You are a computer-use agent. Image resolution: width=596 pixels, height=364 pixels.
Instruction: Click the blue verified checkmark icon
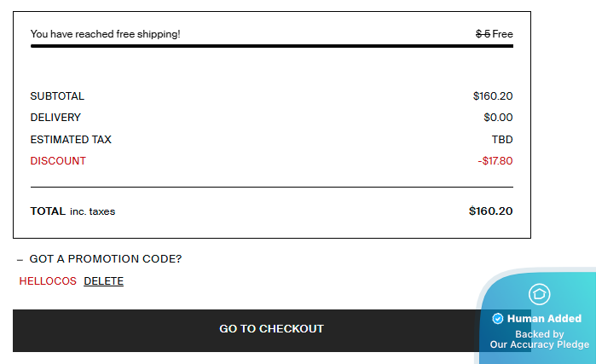498,319
